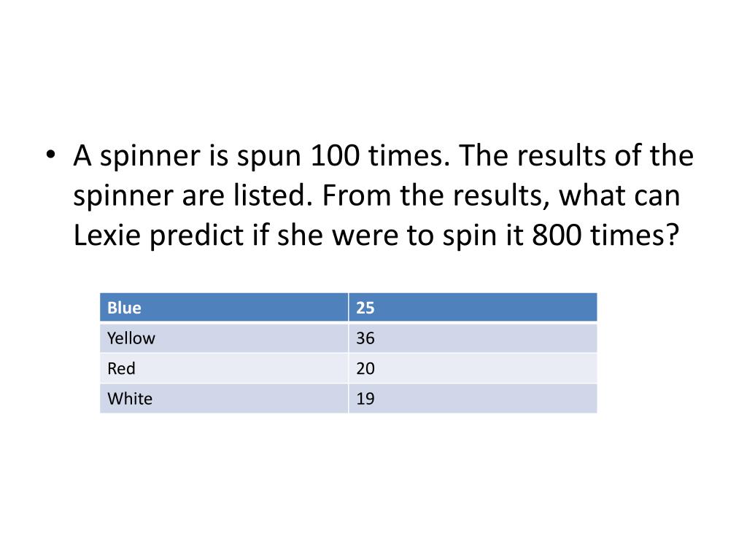Screen dimensions: 747x560
Task: Click the word "she" in the last line
Action: [x=300, y=236]
